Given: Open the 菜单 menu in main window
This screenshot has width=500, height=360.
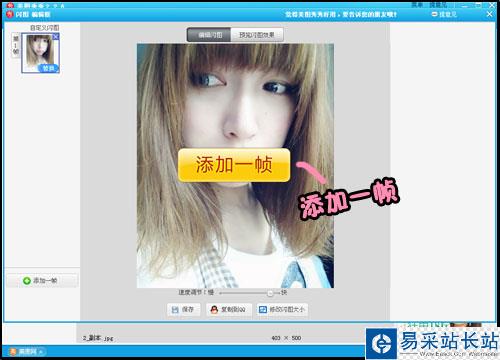Looking at the screenshot, I should coord(417,5).
